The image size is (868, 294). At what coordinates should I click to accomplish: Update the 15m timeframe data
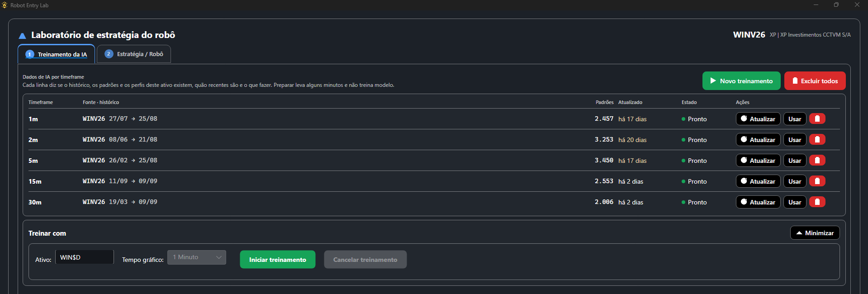tap(758, 181)
